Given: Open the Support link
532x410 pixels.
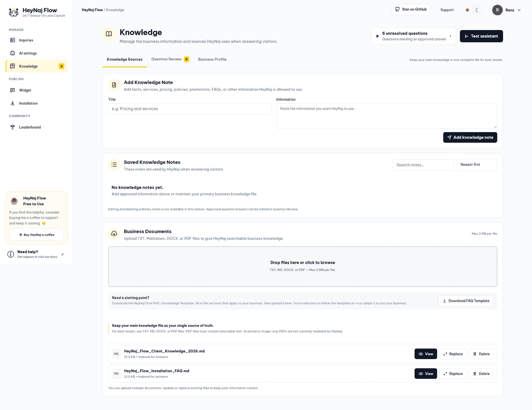Looking at the screenshot, I should tap(447, 10).
